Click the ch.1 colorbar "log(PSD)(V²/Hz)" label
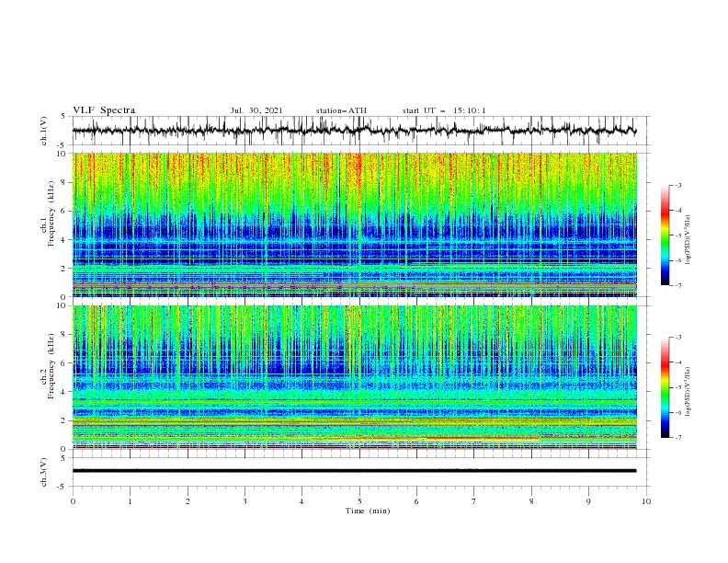The width and height of the screenshot is (728, 563). click(x=688, y=240)
